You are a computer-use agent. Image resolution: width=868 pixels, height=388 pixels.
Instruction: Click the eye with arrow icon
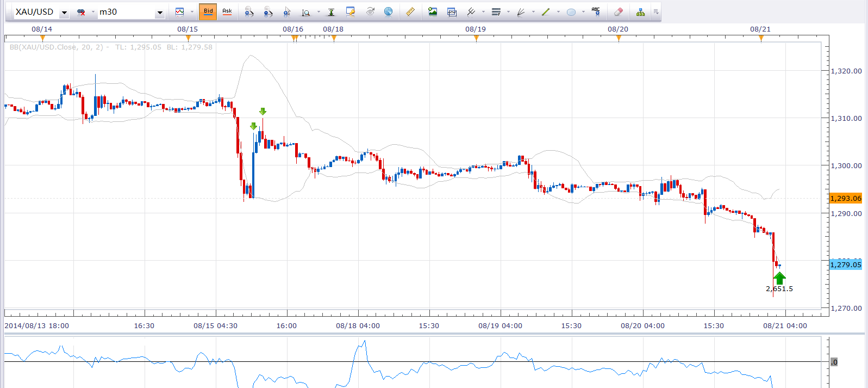click(370, 11)
